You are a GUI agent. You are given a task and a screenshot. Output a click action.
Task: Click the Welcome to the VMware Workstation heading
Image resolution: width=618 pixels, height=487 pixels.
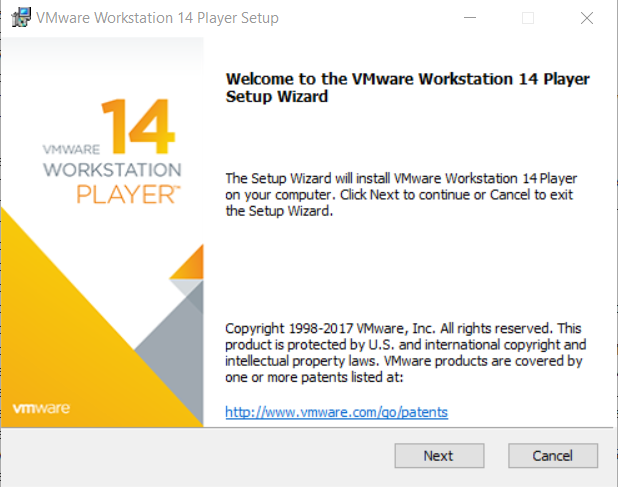click(407, 87)
